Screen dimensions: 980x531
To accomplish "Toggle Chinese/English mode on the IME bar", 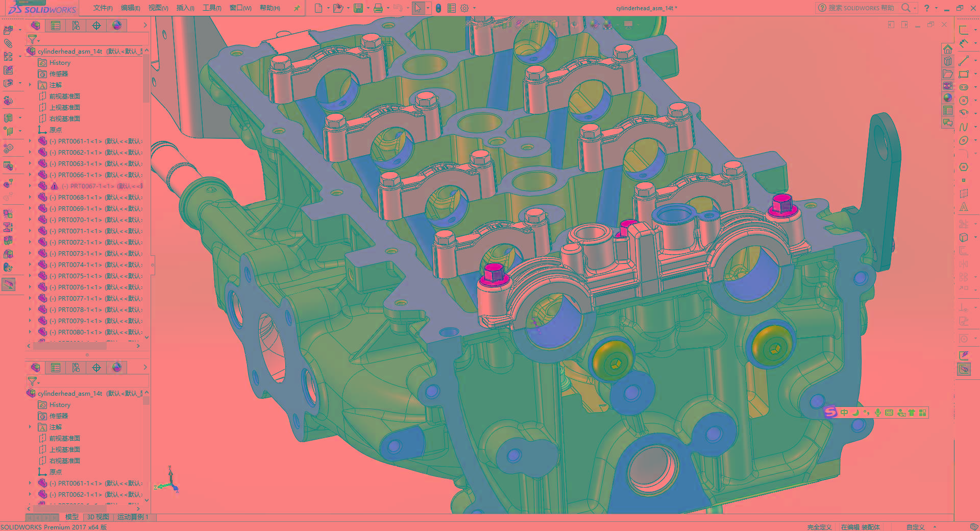I will point(844,413).
